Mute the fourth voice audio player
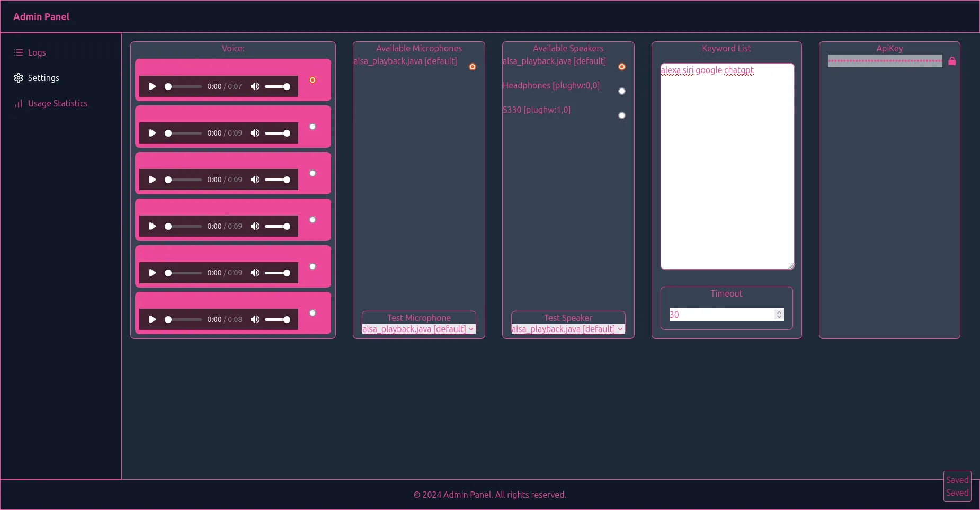 click(x=255, y=226)
